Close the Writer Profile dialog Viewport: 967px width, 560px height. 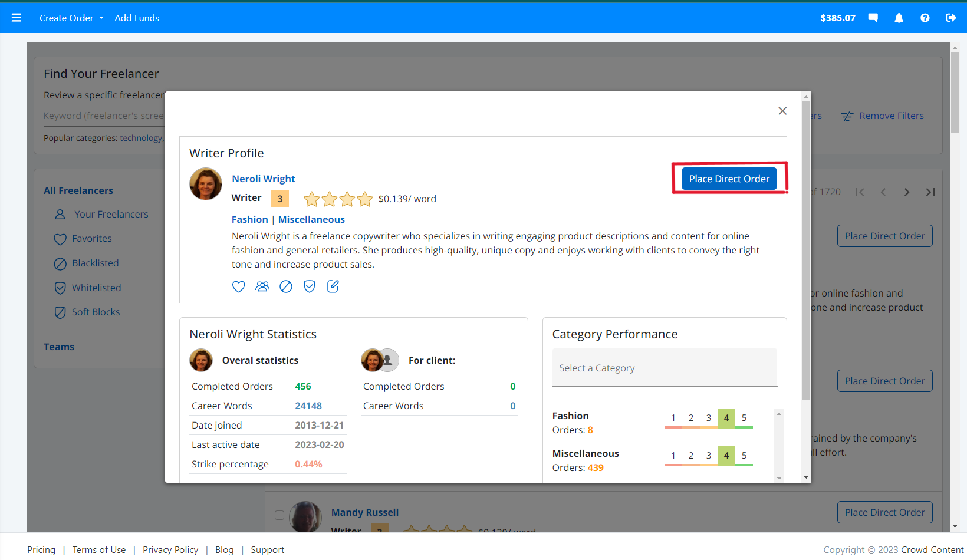click(782, 111)
